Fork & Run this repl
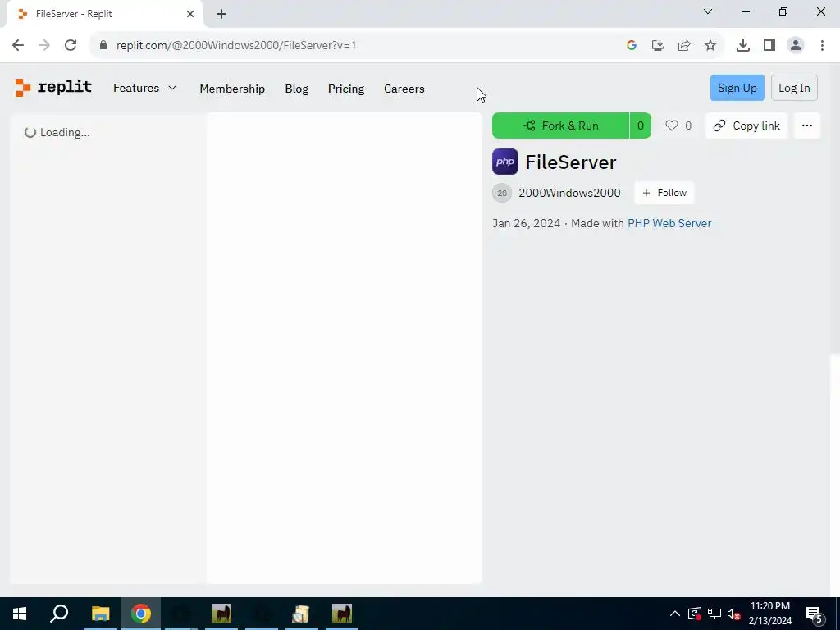Screen dimensions: 840x630 coord(560,126)
